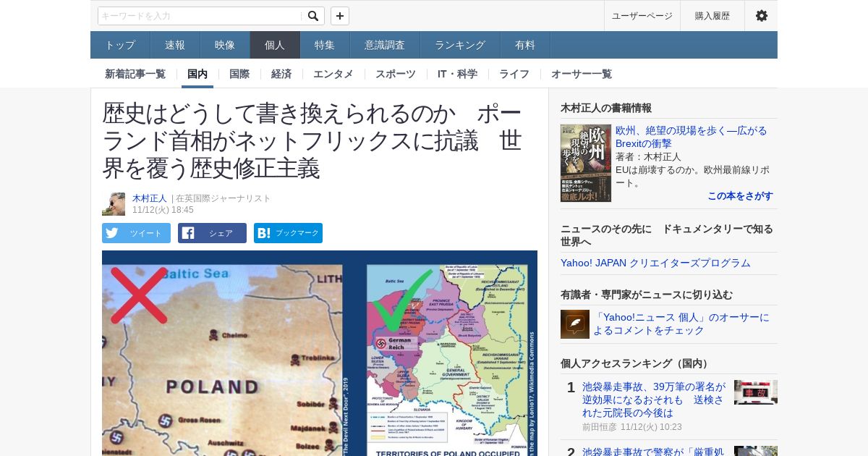Click この本をさがす link
Image resolution: width=868 pixels, height=456 pixels.
click(740, 196)
